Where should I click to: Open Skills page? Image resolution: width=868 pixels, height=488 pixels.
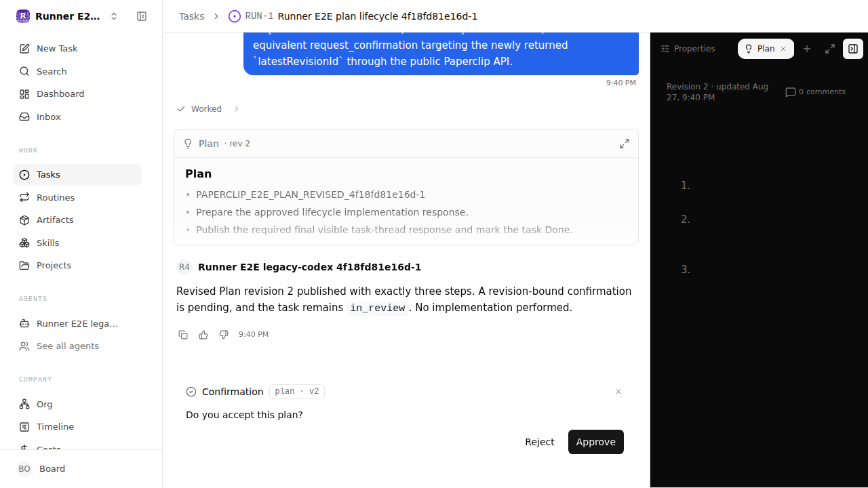pyautogui.click(x=77, y=243)
